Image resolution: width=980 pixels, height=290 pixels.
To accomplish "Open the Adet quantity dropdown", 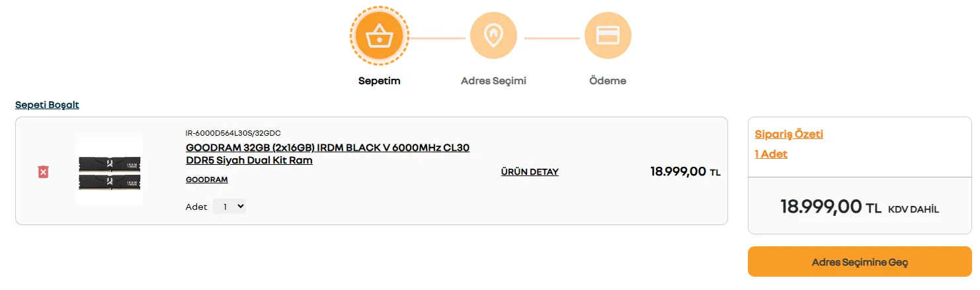I will 229,207.
